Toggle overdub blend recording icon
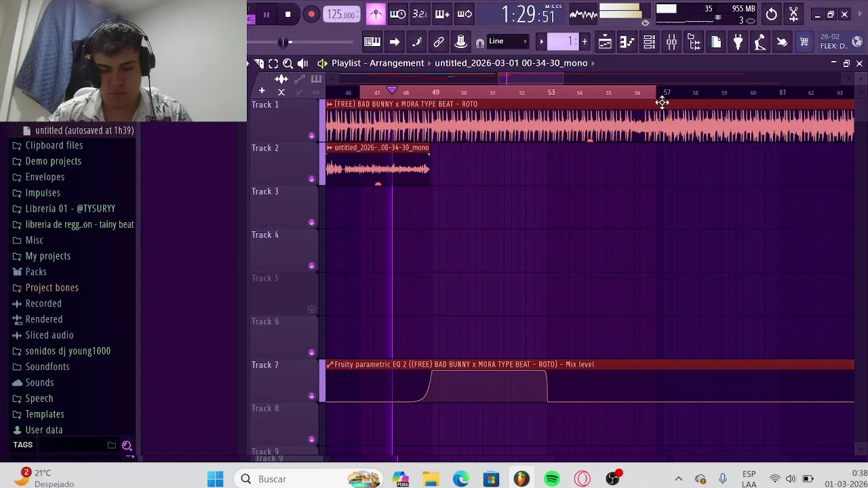Image resolution: width=868 pixels, height=488 pixels. (x=442, y=14)
